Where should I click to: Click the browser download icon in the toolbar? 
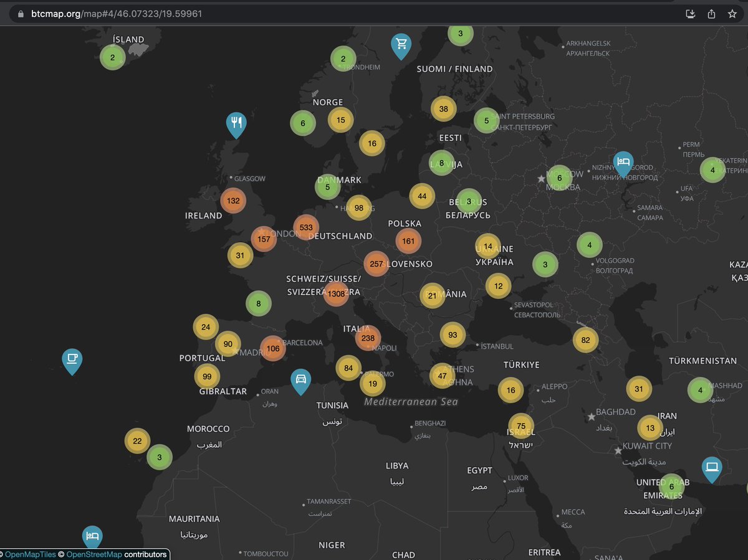(x=690, y=12)
